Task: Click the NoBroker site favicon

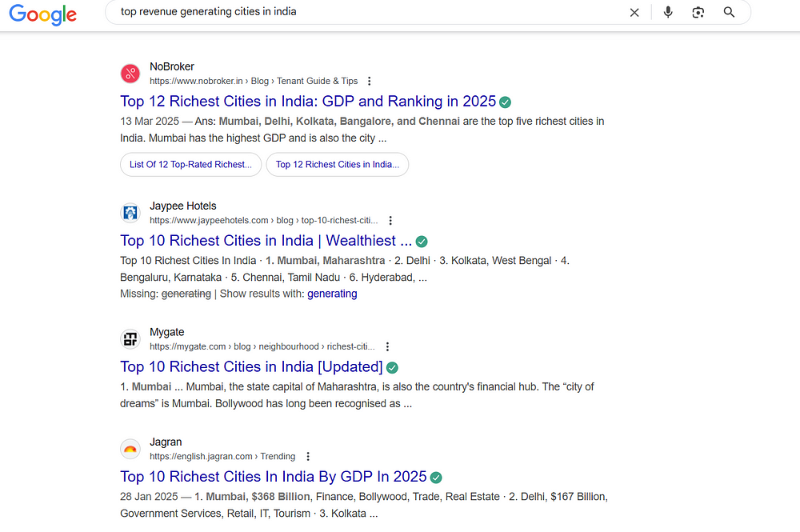Action: coord(130,74)
